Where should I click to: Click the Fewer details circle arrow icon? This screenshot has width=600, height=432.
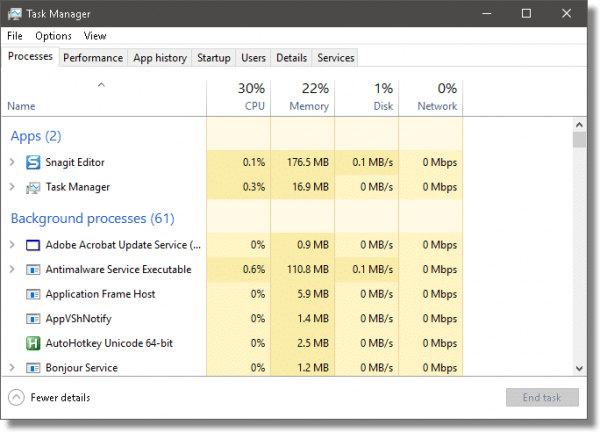(16, 398)
